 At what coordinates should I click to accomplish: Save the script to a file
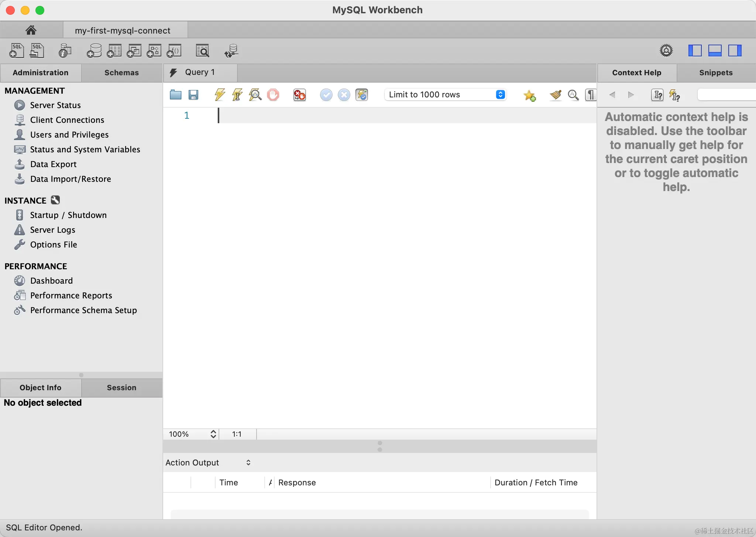pyautogui.click(x=193, y=95)
